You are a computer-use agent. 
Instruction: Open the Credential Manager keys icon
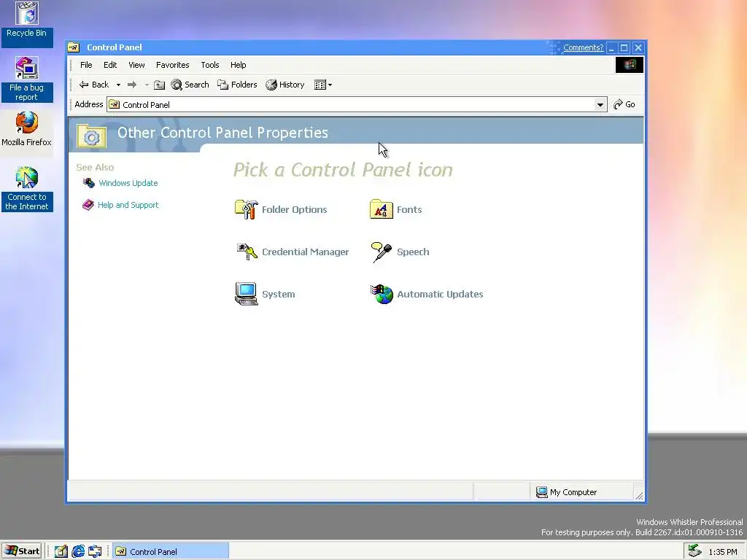247,252
